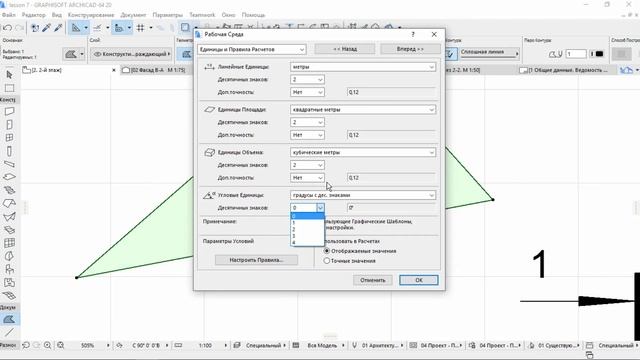Click the fit in window magnifier icon

coord(61,345)
